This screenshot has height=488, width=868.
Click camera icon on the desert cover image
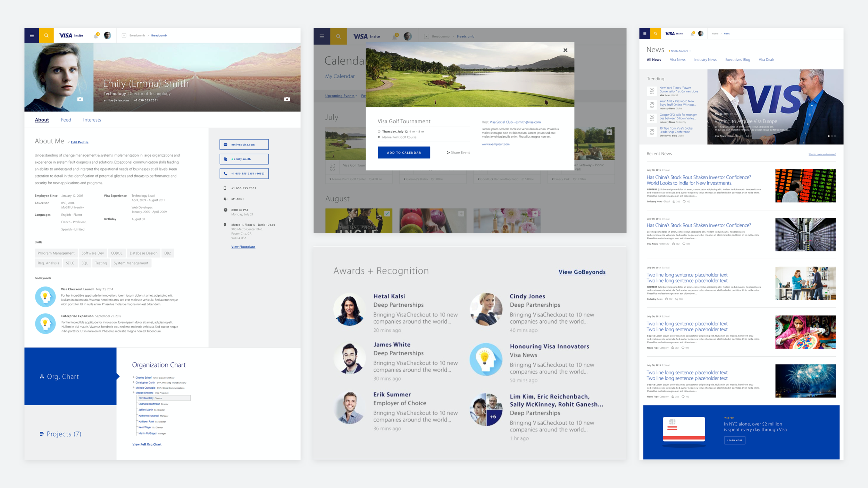click(x=287, y=99)
